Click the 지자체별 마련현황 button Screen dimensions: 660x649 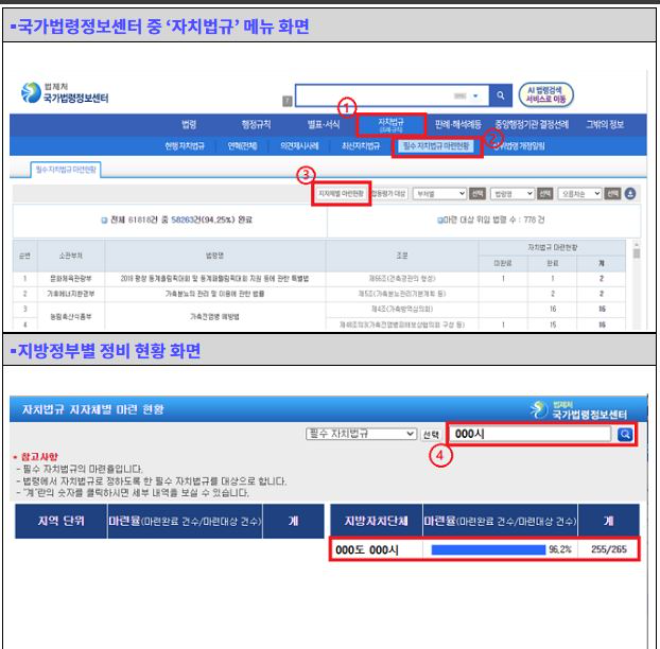pyautogui.click(x=341, y=194)
